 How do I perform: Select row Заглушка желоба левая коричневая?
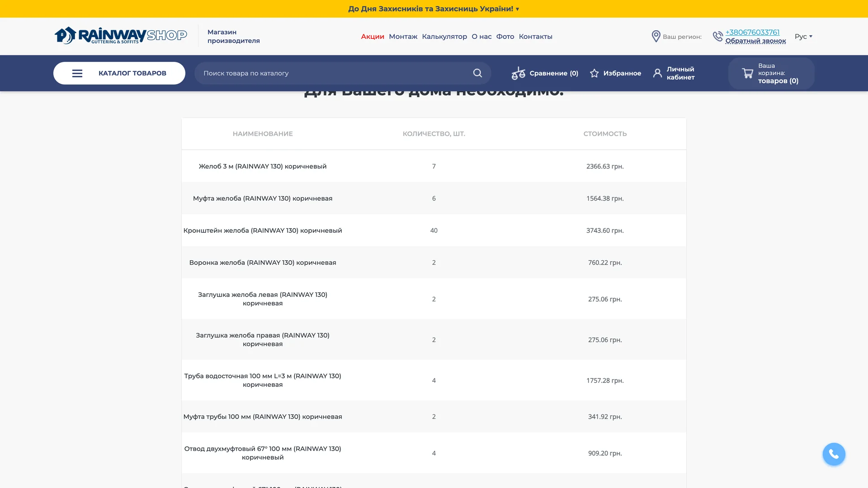click(x=434, y=299)
